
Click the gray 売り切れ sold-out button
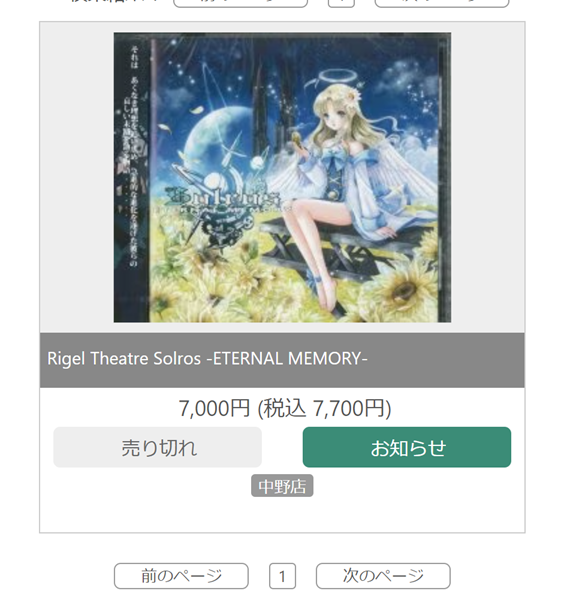coord(157,447)
